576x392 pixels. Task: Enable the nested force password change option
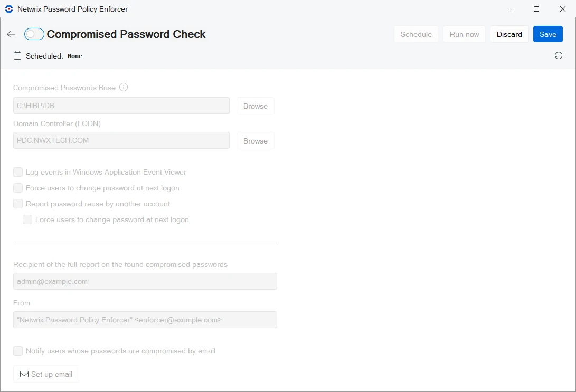tap(27, 219)
